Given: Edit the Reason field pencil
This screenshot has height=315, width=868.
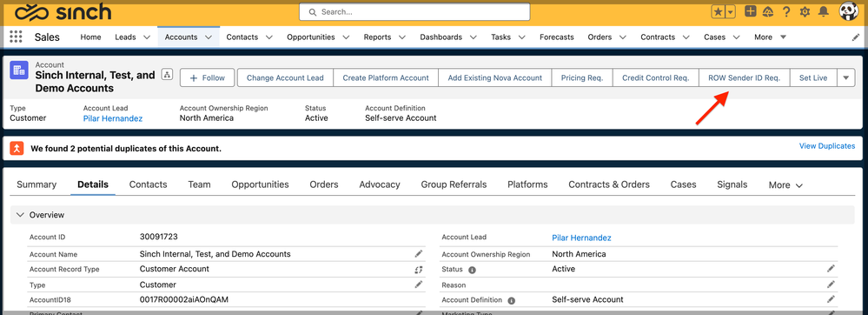Looking at the screenshot, I should 831,285.
